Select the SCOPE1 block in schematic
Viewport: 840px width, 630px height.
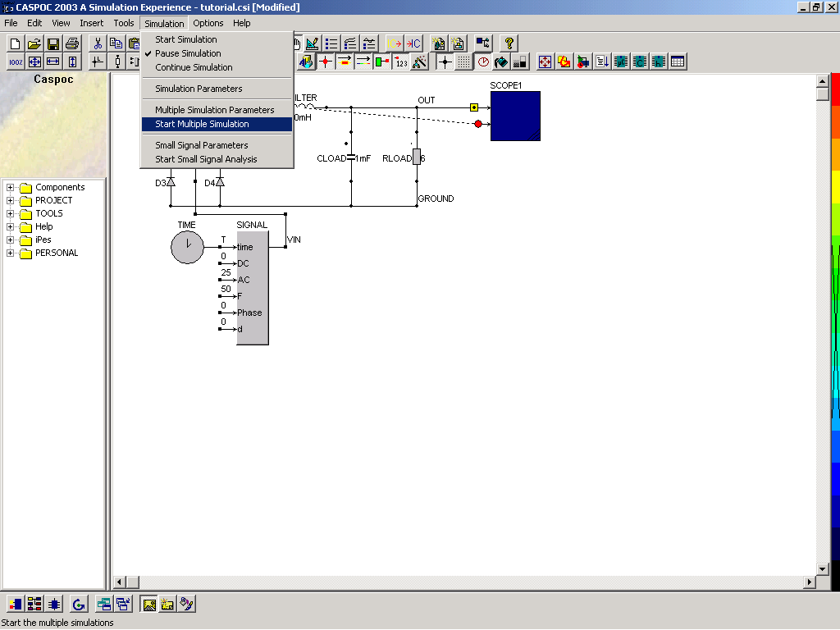pyautogui.click(x=515, y=116)
